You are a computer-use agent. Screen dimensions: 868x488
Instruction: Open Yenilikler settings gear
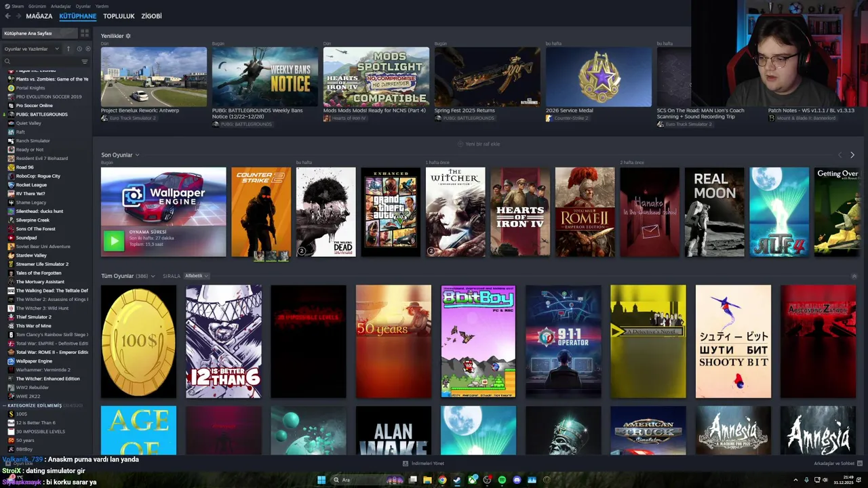pos(128,36)
